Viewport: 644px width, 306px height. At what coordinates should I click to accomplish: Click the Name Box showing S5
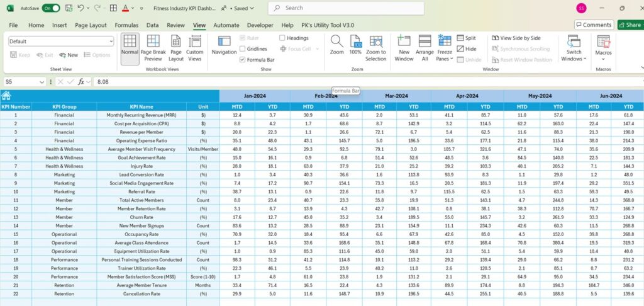(21, 82)
